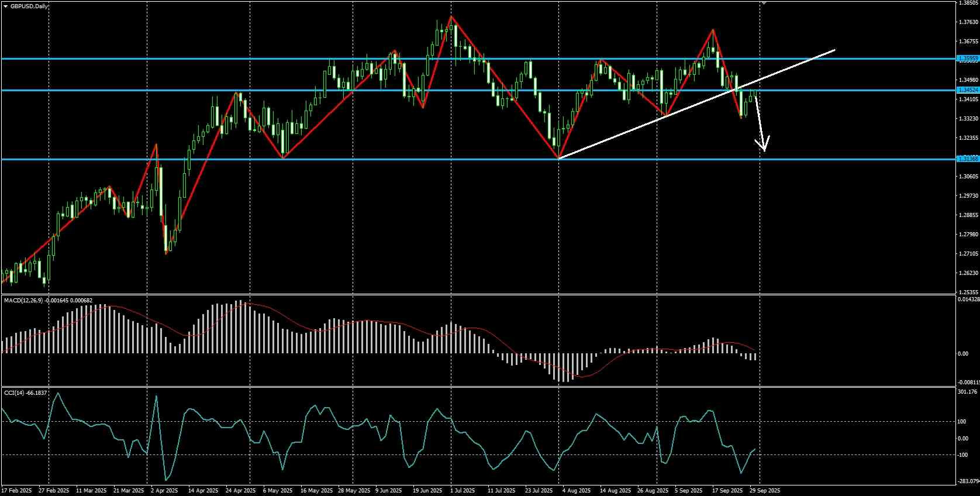This screenshot has width=980, height=496.
Task: Click the 16 May 2025 date label
Action: pos(316,491)
